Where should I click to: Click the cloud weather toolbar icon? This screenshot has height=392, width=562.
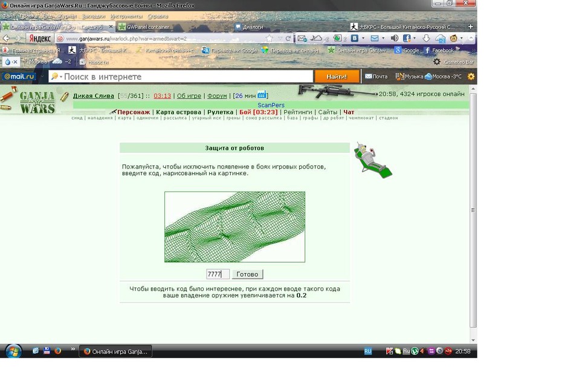coord(440,38)
